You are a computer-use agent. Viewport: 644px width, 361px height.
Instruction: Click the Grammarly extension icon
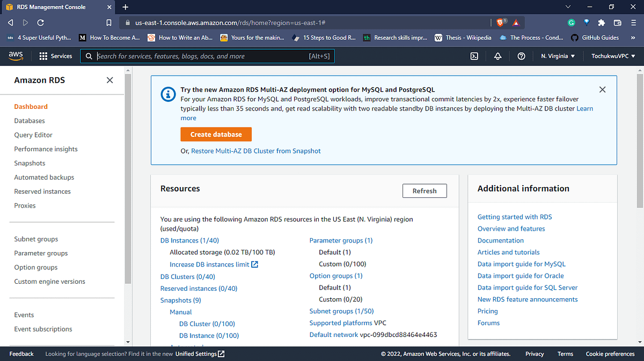click(x=571, y=23)
